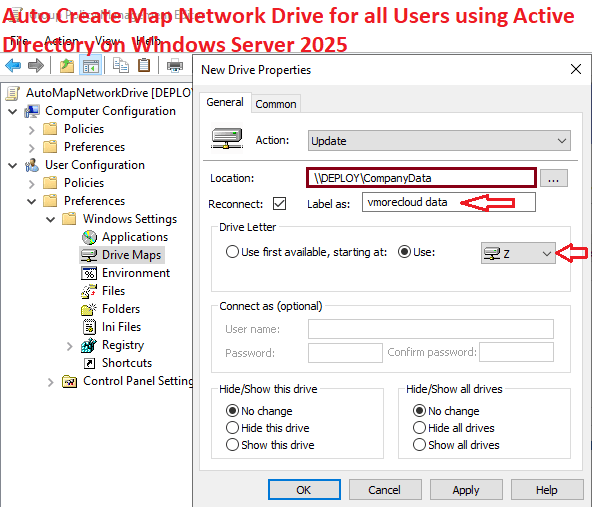Click the Confirm password input field
The height and width of the screenshot is (507, 592).
516,352
